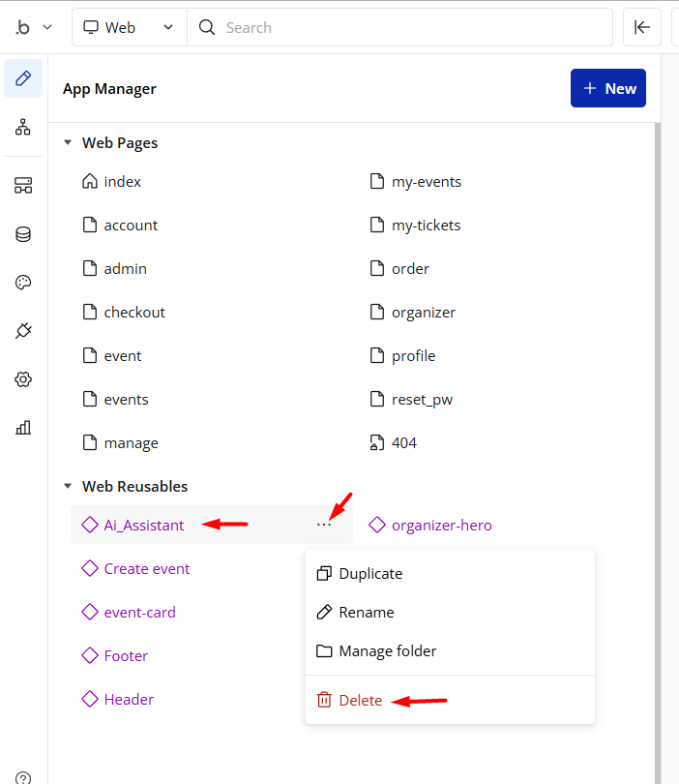
Task: Open the Web platform dropdown
Action: click(x=130, y=27)
